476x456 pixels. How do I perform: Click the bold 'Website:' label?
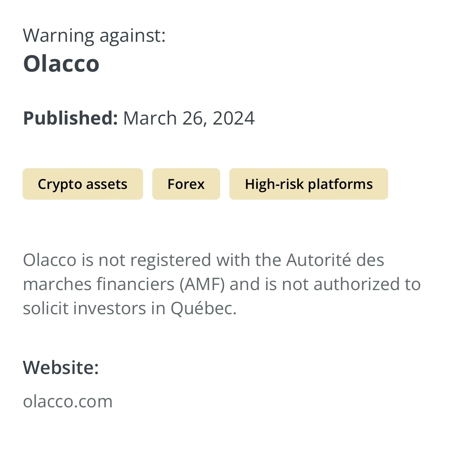pos(61,367)
